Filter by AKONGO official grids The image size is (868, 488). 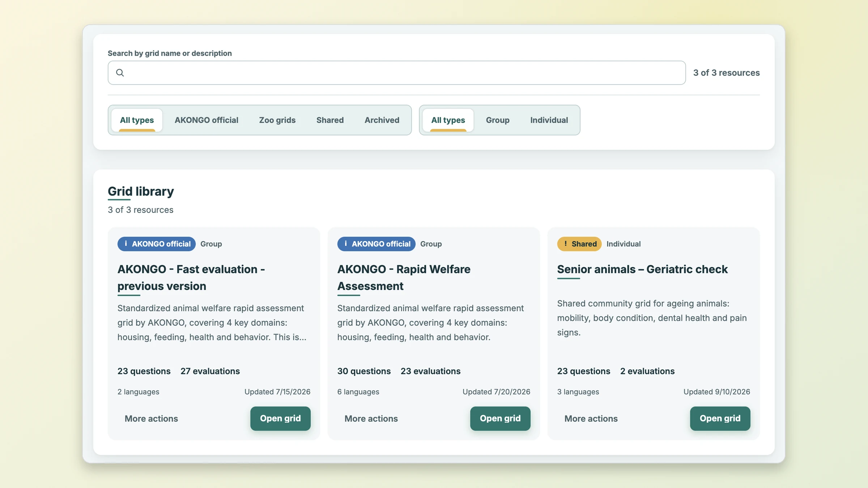tap(206, 120)
